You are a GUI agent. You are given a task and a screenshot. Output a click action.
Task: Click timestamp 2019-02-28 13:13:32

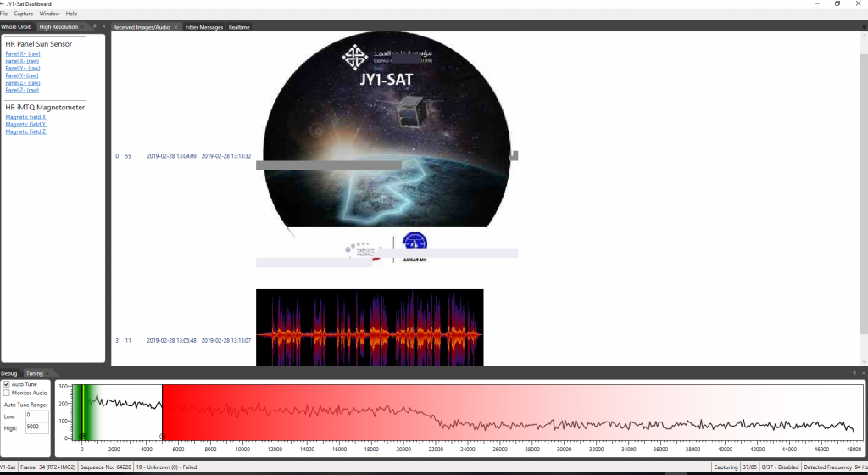click(225, 156)
